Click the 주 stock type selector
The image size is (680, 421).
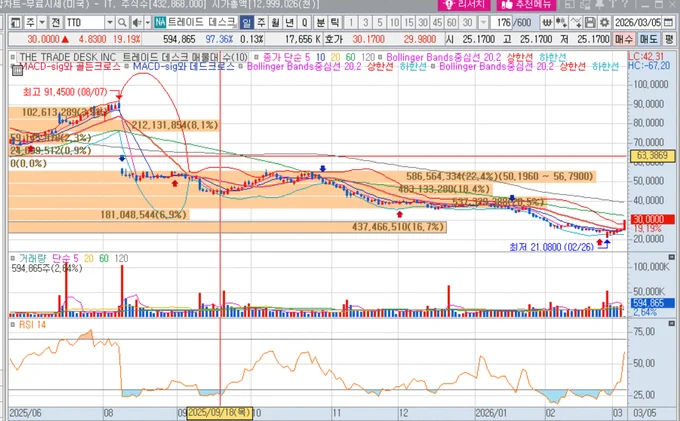pos(30,22)
